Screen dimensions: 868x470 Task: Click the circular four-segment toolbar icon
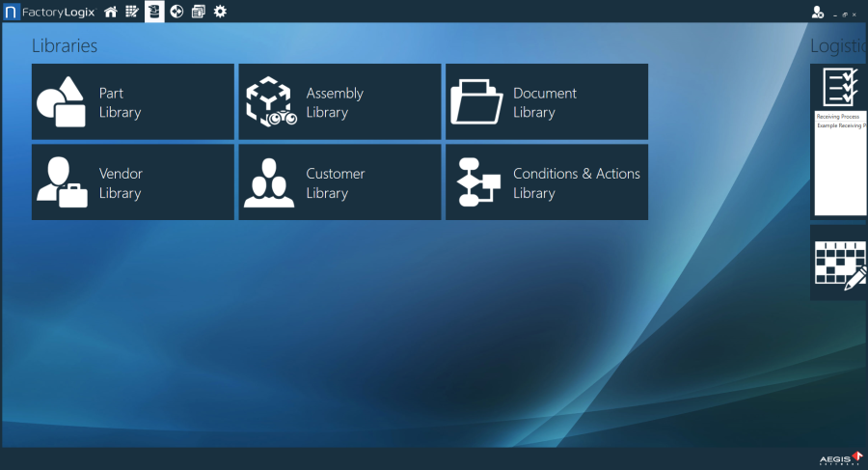(x=176, y=12)
